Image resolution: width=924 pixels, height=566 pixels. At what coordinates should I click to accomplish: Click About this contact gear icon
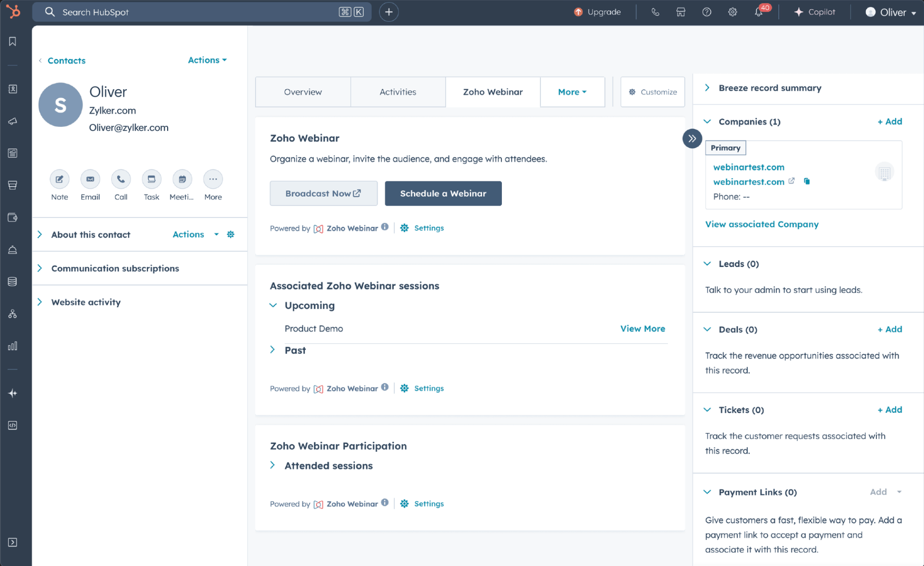click(x=231, y=234)
